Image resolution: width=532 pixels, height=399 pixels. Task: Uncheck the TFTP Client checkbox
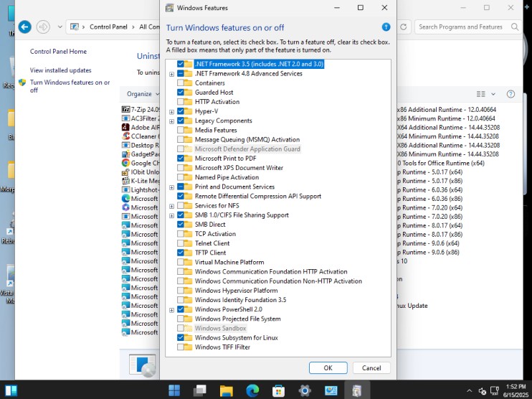181,253
